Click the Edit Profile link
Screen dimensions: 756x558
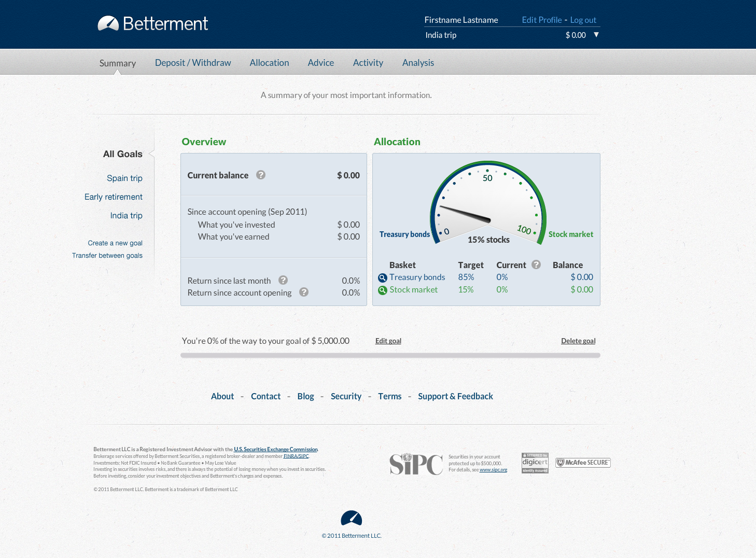pos(542,20)
